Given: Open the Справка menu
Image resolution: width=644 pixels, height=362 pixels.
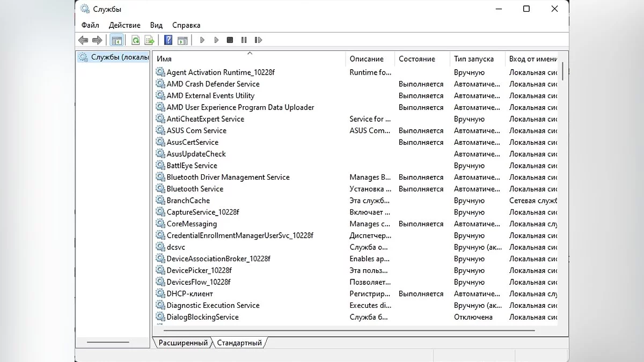Looking at the screenshot, I should point(186,25).
